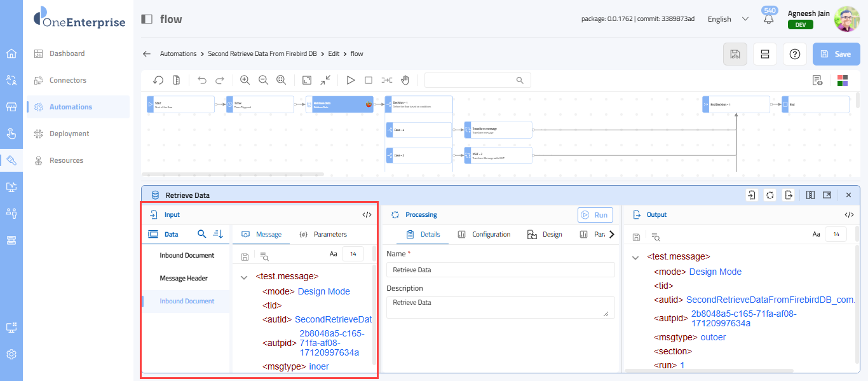Click the notification bell icon

click(769, 19)
